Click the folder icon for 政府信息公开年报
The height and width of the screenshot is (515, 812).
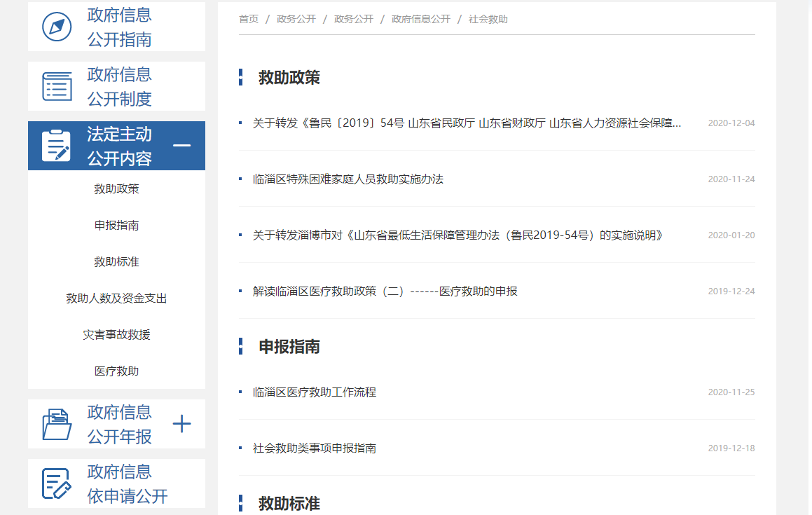[57, 424]
